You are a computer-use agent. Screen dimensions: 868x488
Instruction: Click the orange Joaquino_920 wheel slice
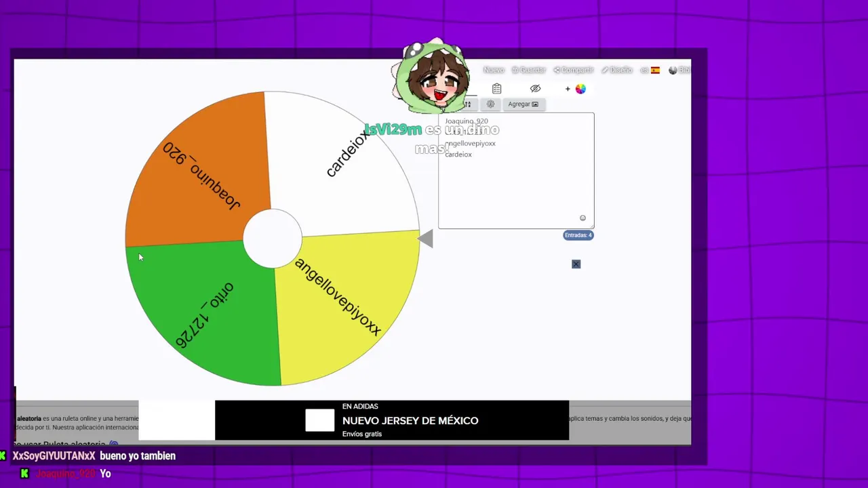[x=200, y=169]
